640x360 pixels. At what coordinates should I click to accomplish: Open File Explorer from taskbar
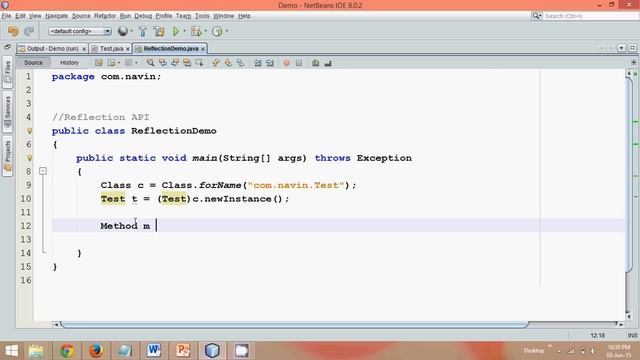pyautogui.click(x=36, y=351)
